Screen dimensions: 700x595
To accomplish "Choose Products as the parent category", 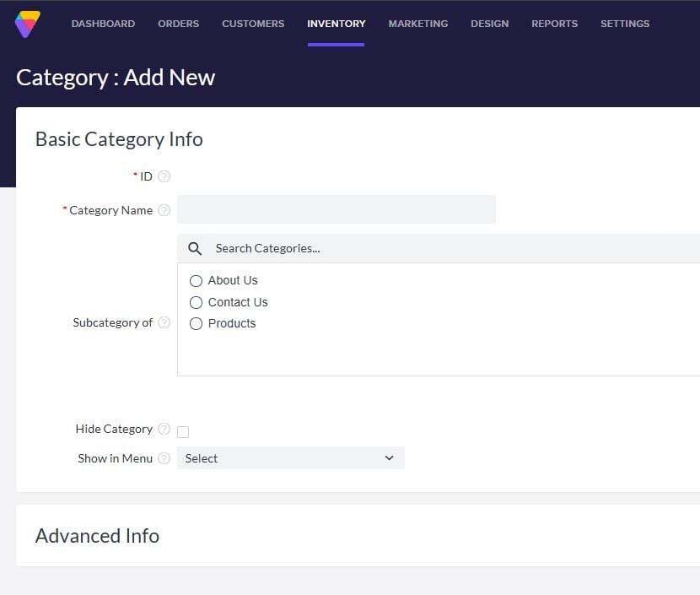I will point(196,323).
